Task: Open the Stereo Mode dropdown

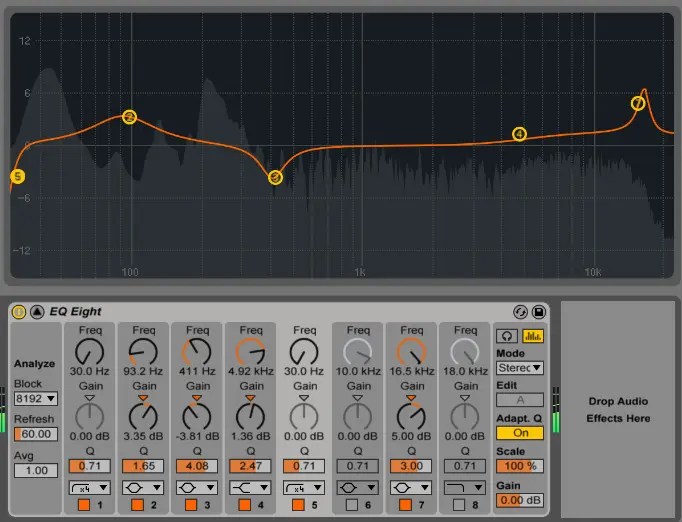Action: point(520,368)
